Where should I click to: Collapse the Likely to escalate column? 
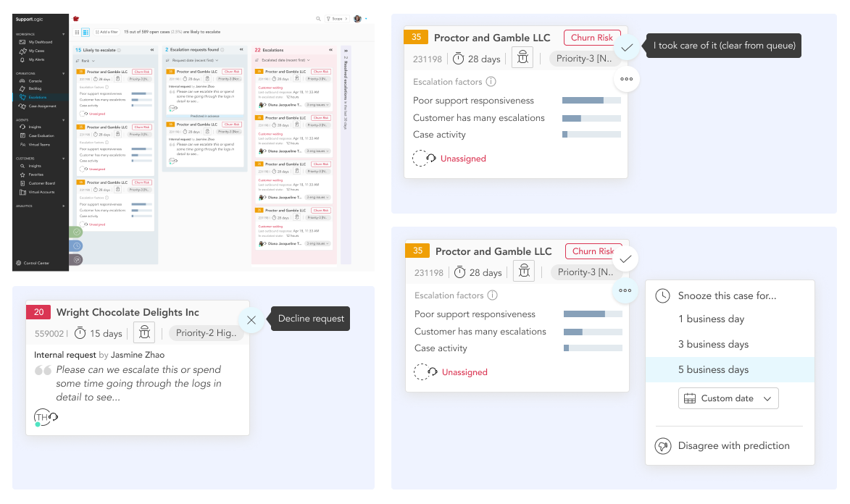(152, 50)
